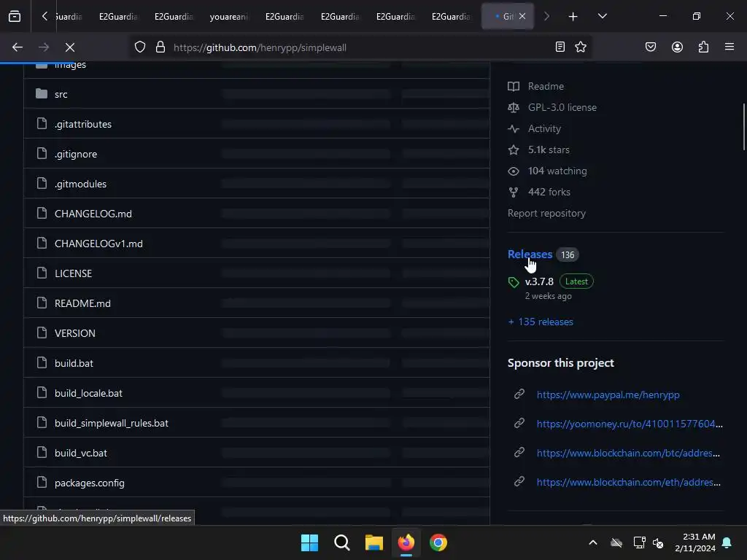Open repository Activity
The height and width of the screenshot is (560, 747).
544,128
